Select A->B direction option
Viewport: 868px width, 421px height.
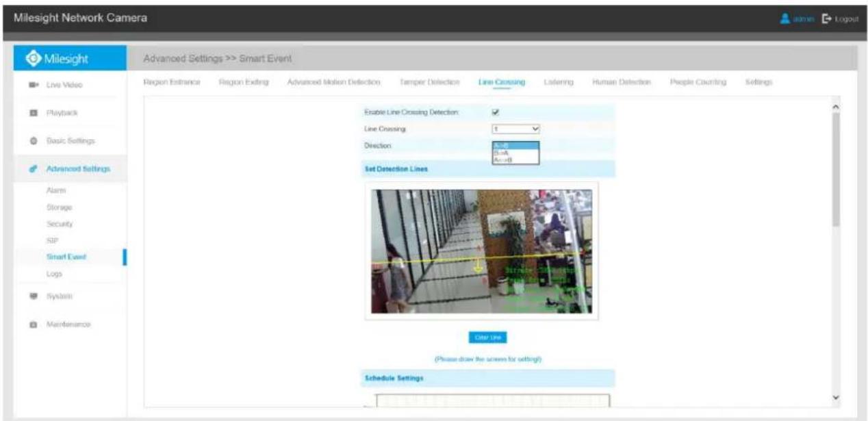pos(515,145)
